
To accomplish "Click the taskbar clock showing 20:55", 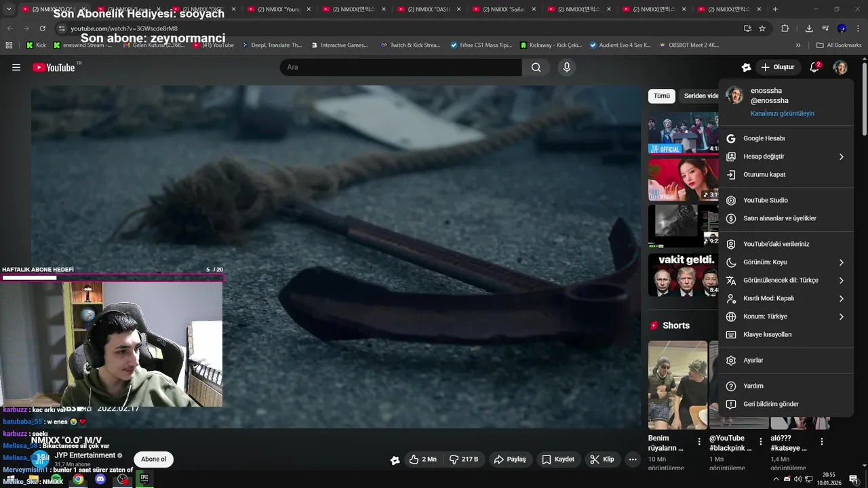I will pyautogui.click(x=828, y=479).
